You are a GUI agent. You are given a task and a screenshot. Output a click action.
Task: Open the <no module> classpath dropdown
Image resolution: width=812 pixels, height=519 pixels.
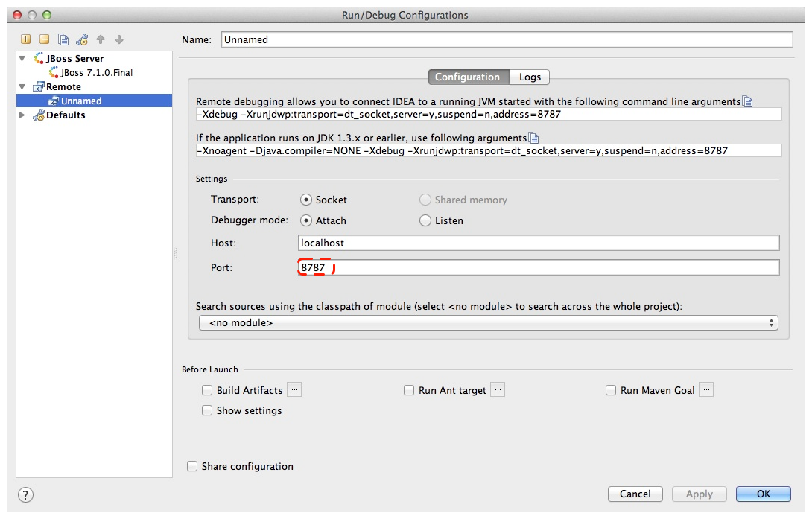(488, 323)
